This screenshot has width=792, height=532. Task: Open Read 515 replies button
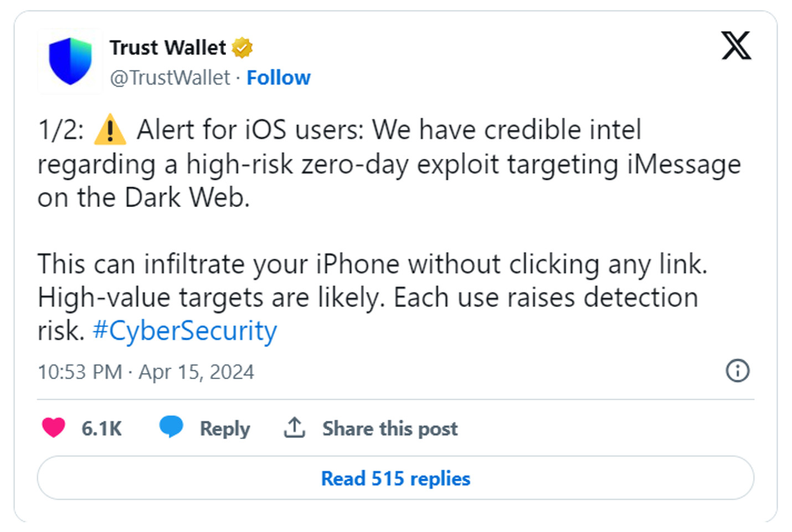395,478
